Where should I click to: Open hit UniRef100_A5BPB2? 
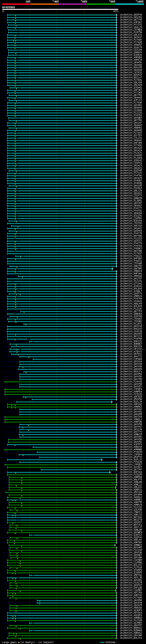point(131,128)
